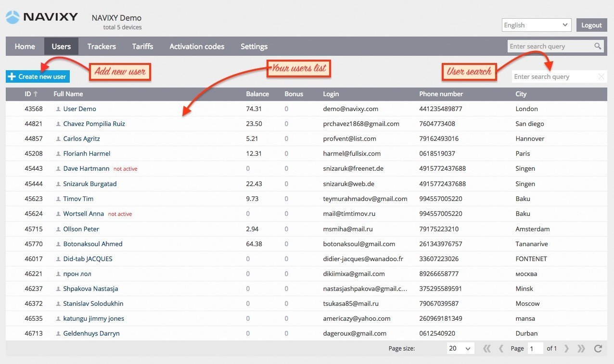Open user Shpakova Nastasja
The image size is (614, 364).
(x=90, y=289)
